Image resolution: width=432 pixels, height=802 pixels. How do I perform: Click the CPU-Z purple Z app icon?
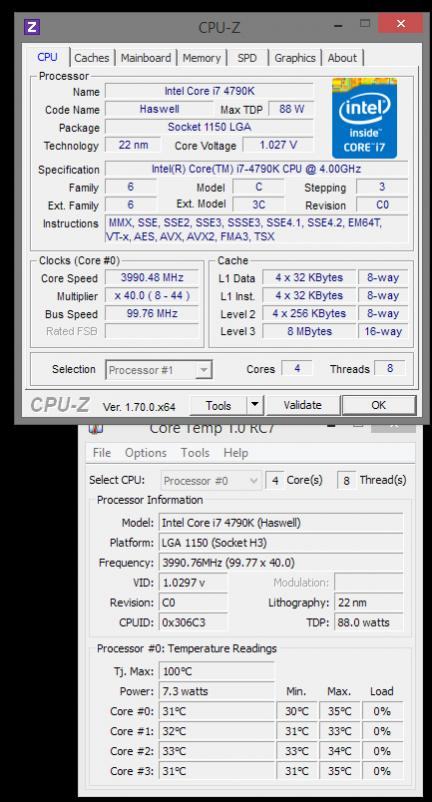(32, 27)
